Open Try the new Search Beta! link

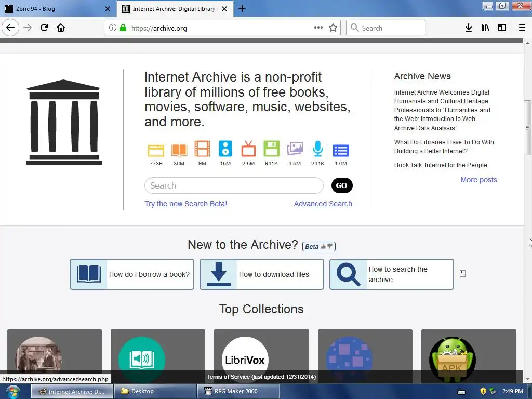point(186,204)
